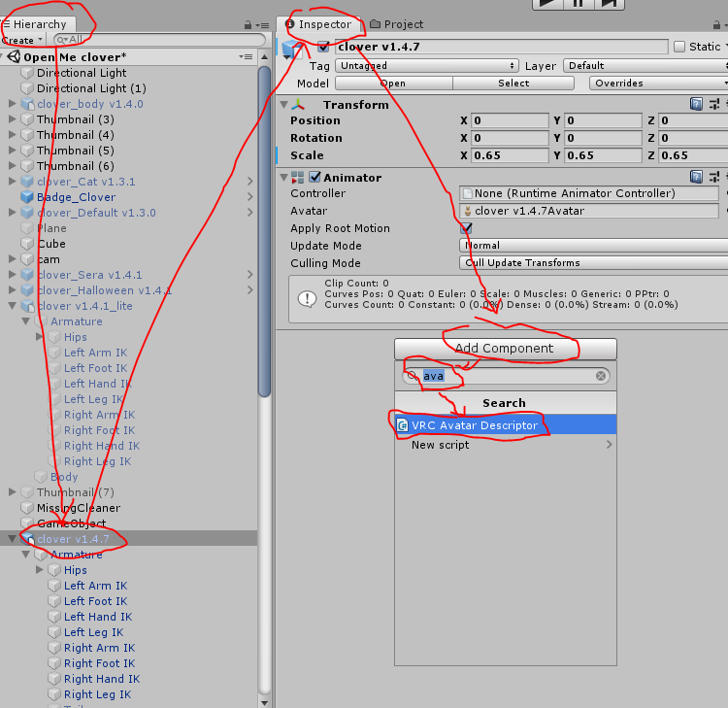Collapse the Animator component foldout
This screenshot has height=708, width=728.
tap(284, 178)
